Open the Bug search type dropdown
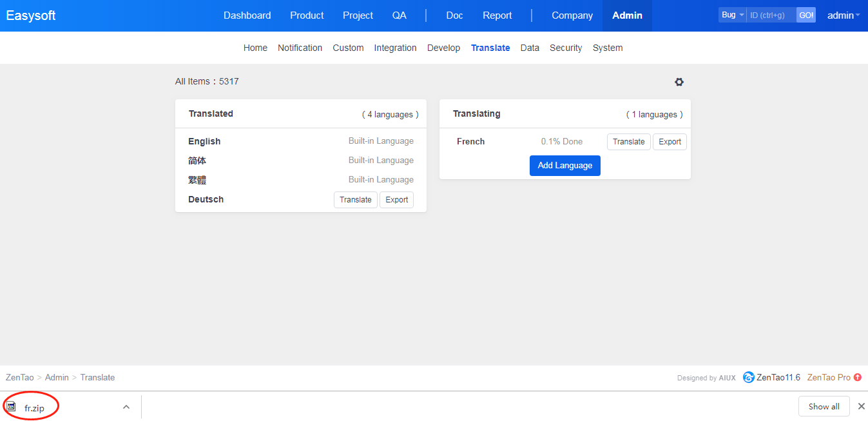868x421 pixels. [732, 15]
